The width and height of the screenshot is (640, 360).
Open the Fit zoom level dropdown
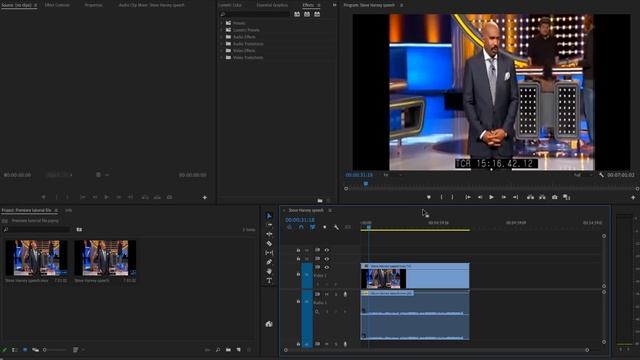click(392, 175)
